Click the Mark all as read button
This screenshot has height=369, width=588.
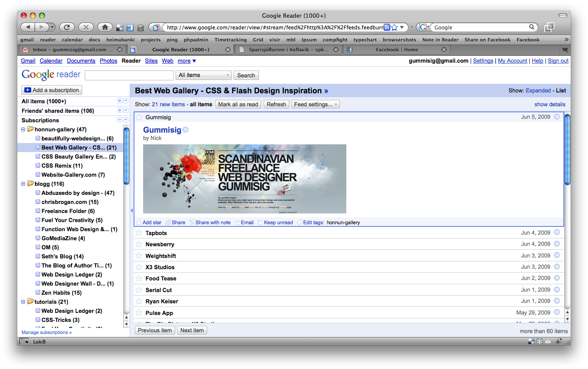tap(238, 104)
